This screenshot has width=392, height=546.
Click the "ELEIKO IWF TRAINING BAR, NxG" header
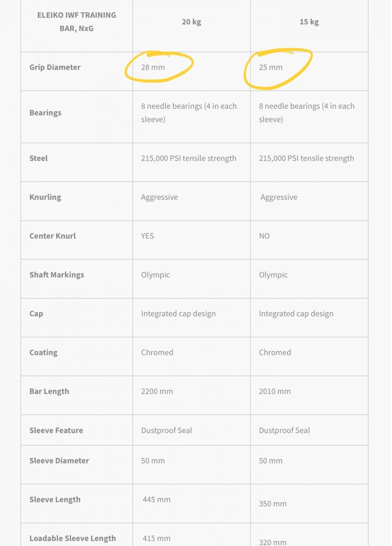pos(76,21)
